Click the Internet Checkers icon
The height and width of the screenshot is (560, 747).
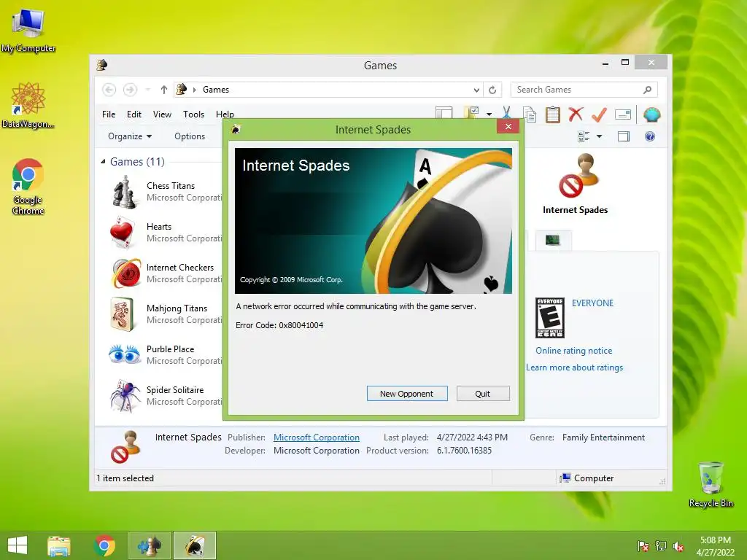pos(126,273)
